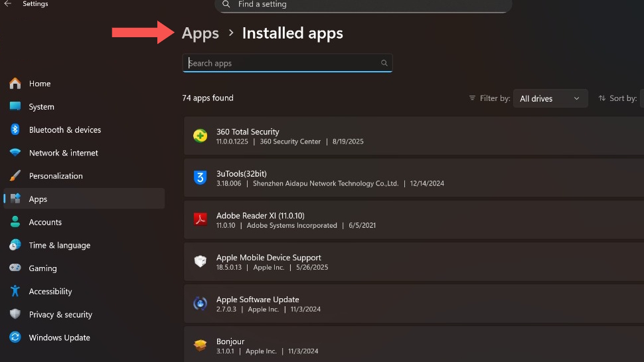Click Adobe Systems Incorporated publisher text
Viewport: 644px width, 362px height.
click(x=291, y=225)
